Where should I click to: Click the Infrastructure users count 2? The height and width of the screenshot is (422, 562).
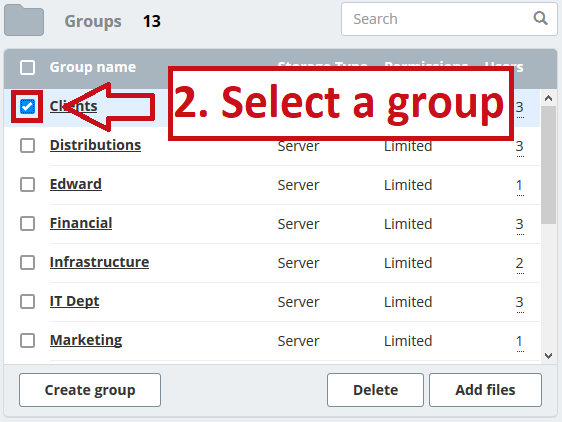[x=520, y=264]
